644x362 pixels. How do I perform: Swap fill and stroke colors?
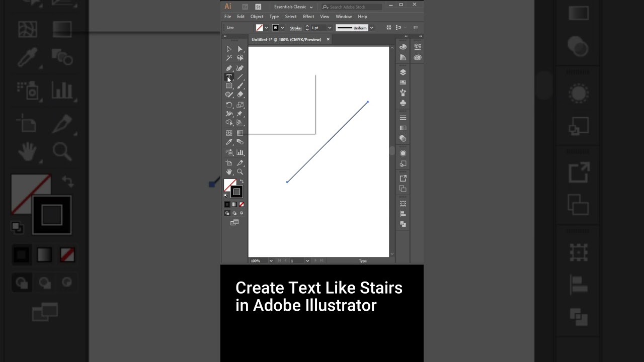(x=242, y=182)
